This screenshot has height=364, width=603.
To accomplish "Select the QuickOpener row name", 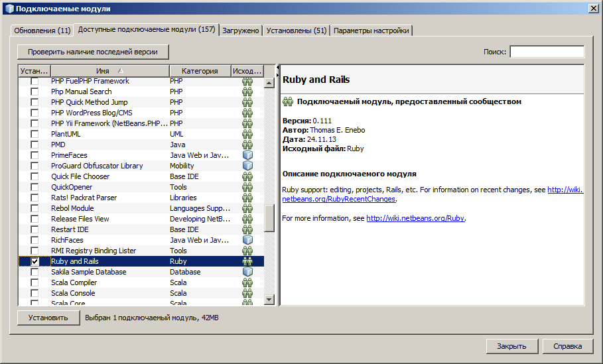I will 72,187.
